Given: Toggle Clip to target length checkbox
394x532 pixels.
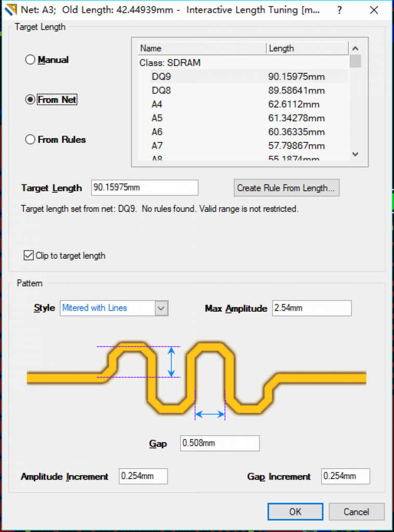Looking at the screenshot, I should click(29, 256).
